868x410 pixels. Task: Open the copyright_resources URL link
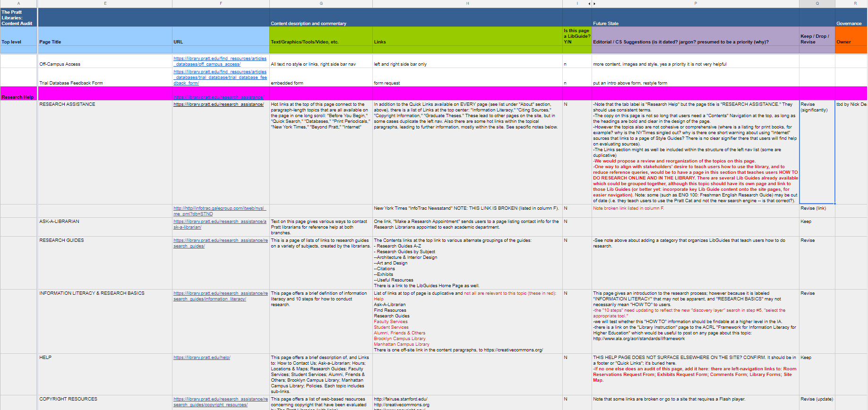coord(221,402)
